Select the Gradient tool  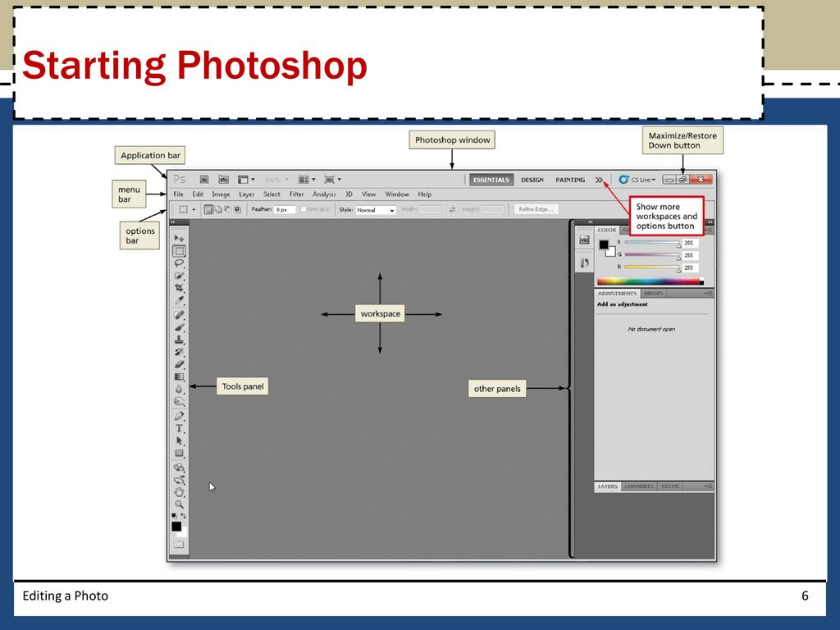(179, 377)
